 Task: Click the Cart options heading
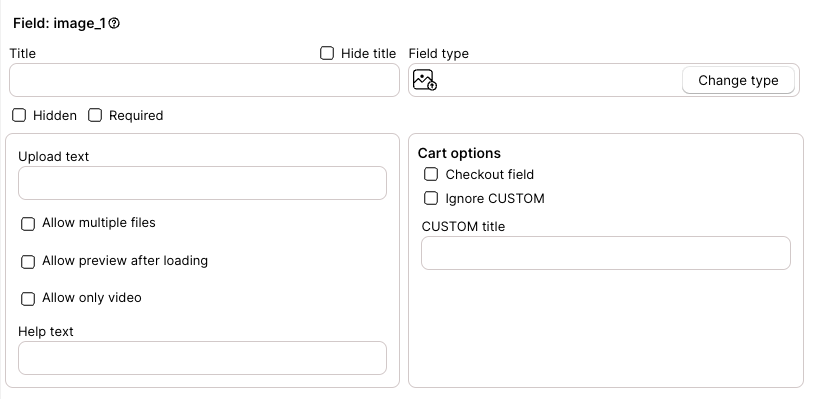(x=459, y=153)
